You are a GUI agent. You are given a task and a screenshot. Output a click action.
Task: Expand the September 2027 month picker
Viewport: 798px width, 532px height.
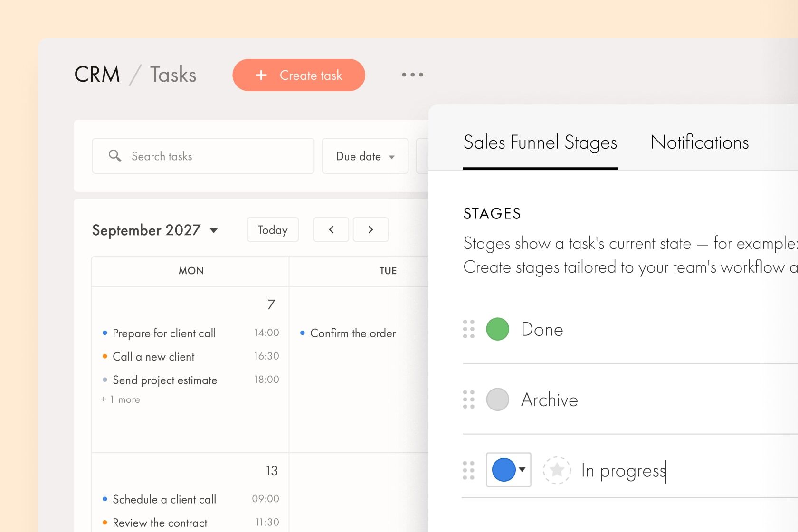click(155, 230)
